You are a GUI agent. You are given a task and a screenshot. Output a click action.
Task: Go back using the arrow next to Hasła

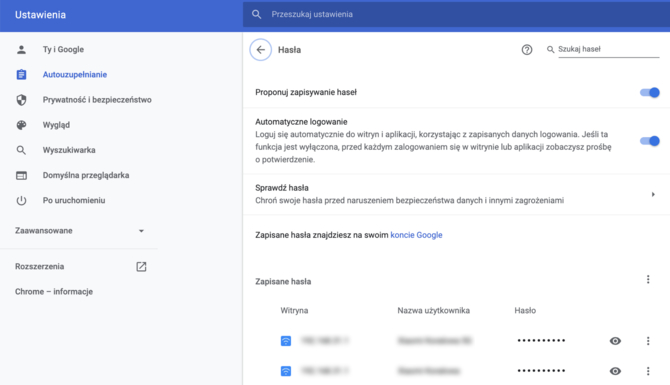[260, 50]
